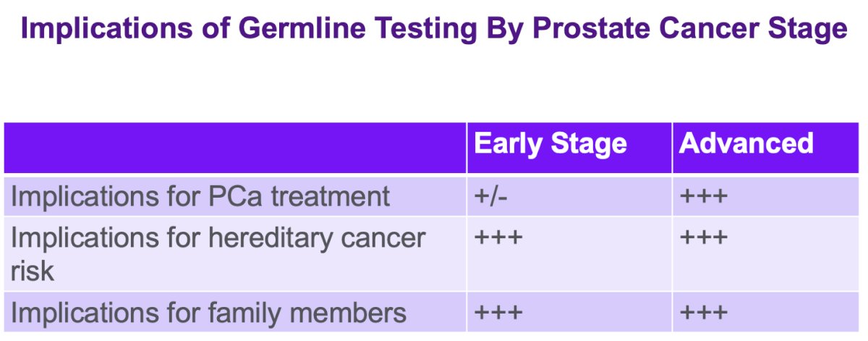Click the slide title about Germline Testing
Image resolution: width=868 pixels, height=341 pixels.
(433, 30)
